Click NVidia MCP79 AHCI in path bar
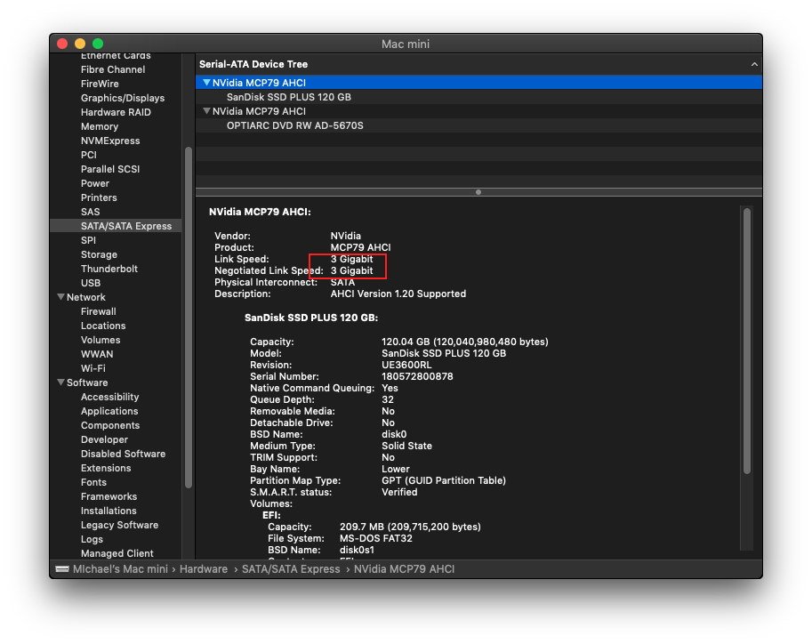The width and height of the screenshot is (812, 644). (404, 569)
